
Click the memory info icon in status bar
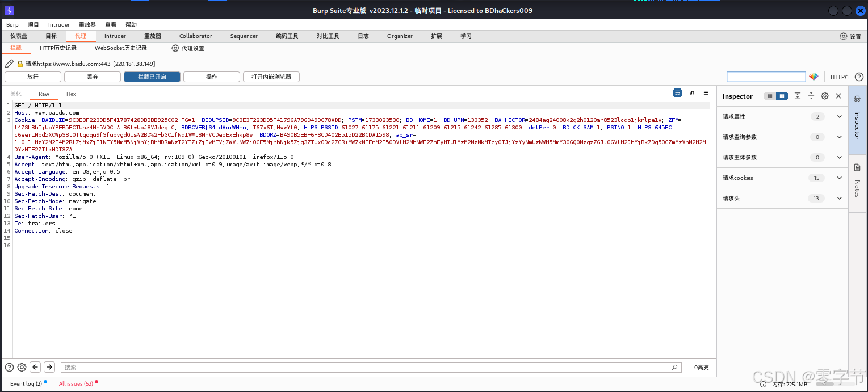[764, 385]
